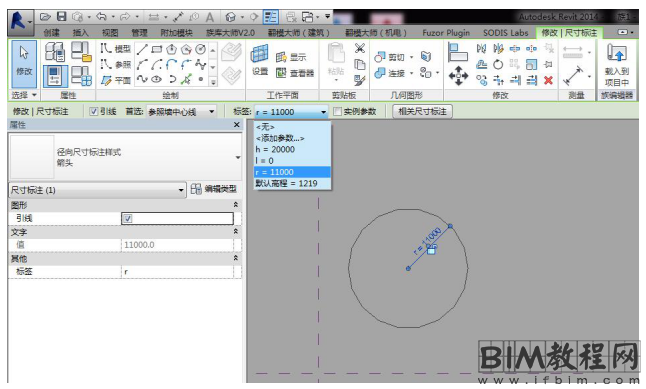
Task: Toggle the 引线 checkbox in properties panel
Action: pyautogui.click(x=128, y=218)
